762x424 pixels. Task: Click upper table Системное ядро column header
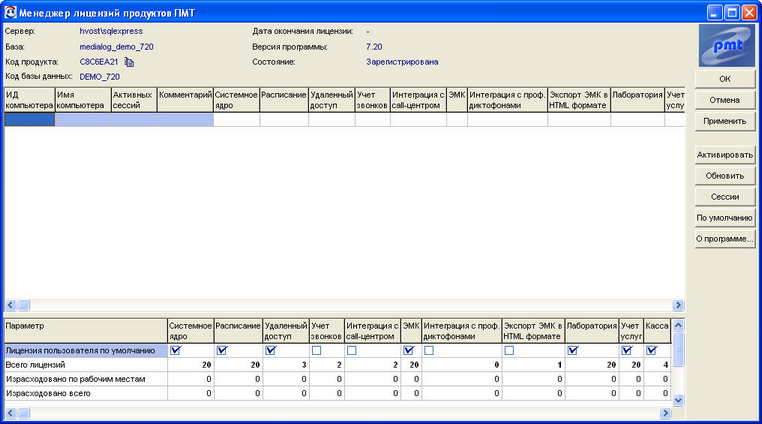(237, 100)
